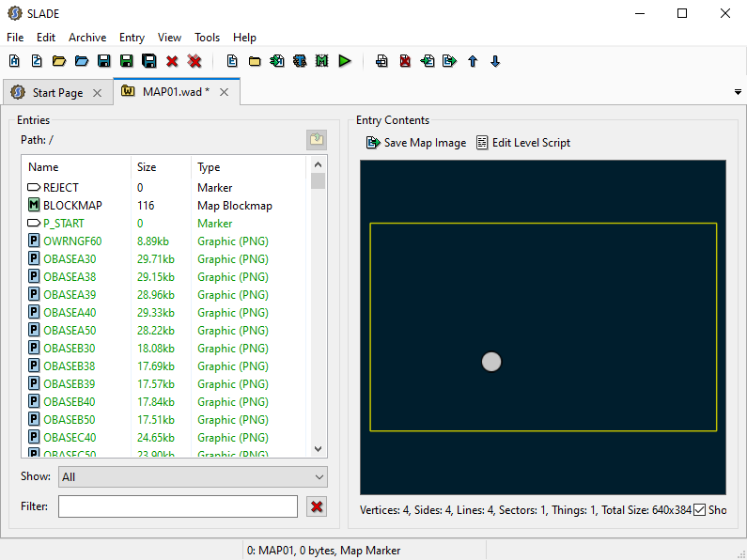Image resolution: width=747 pixels, height=560 pixels.
Task: Open the tab list dropdown arrow
Action: click(737, 92)
